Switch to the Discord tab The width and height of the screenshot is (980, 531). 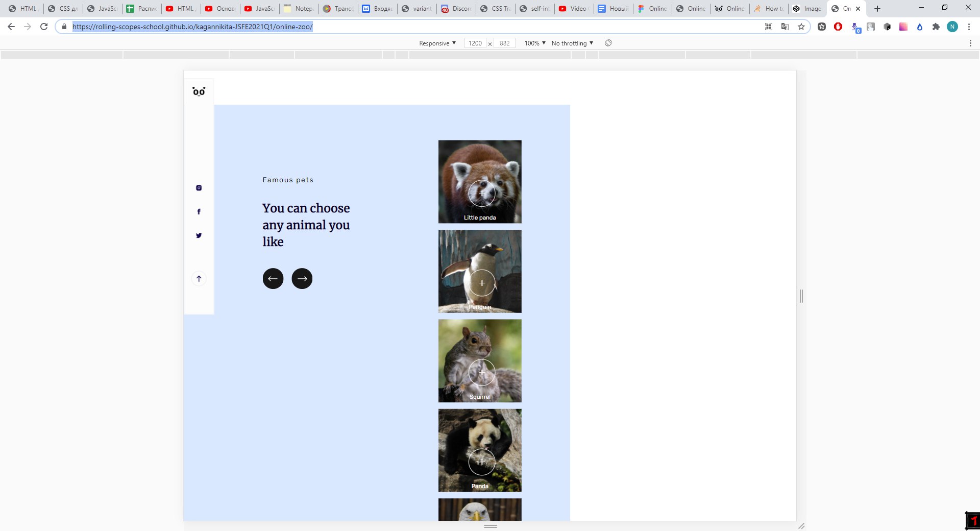click(x=456, y=9)
